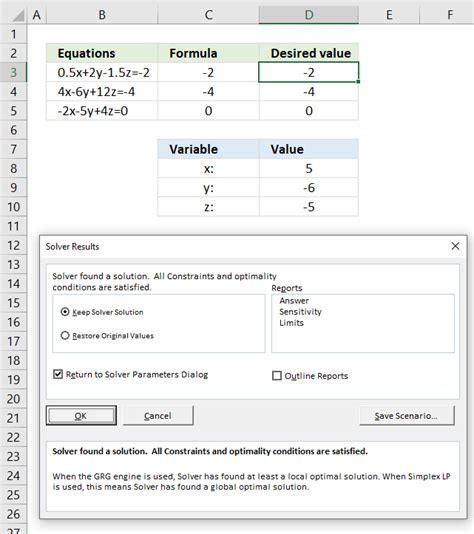Click Formula cell showing -4 in row 4

[x=208, y=91]
